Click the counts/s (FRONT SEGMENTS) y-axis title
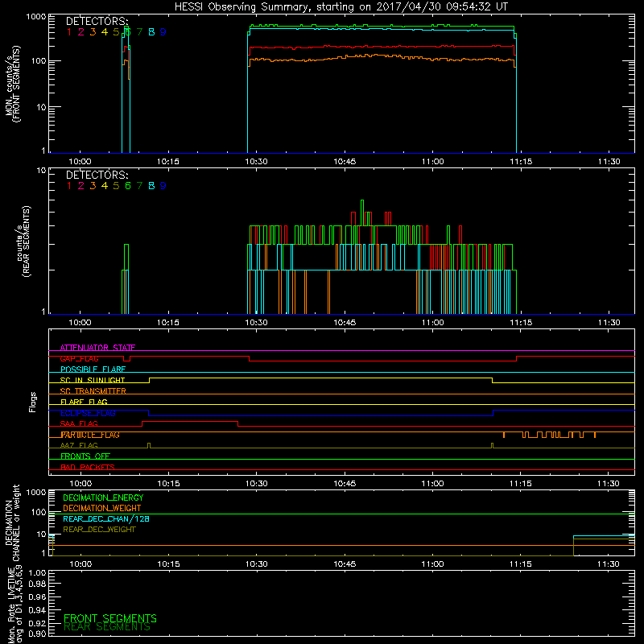This screenshot has width=644, height=644. [13, 84]
